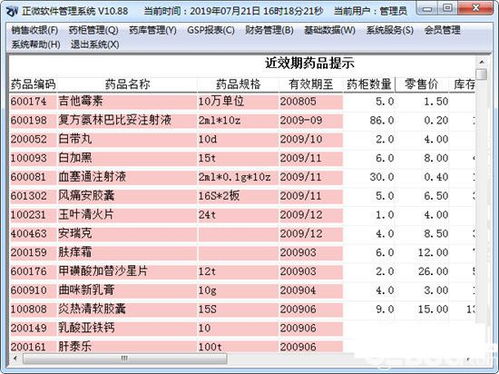499x374 pixels.
Task: Click the horizontal scrollbar thumb
Action: pyautogui.click(x=125, y=359)
